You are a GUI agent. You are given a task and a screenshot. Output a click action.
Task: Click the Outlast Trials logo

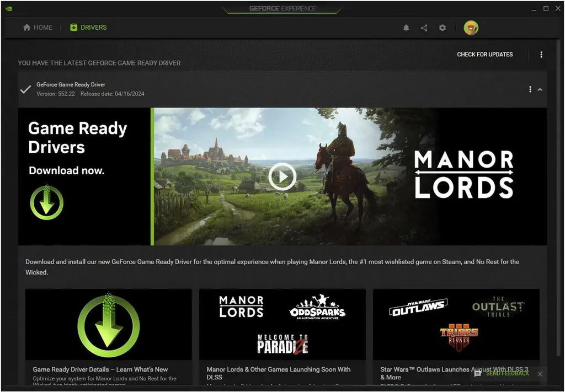pyautogui.click(x=498, y=307)
